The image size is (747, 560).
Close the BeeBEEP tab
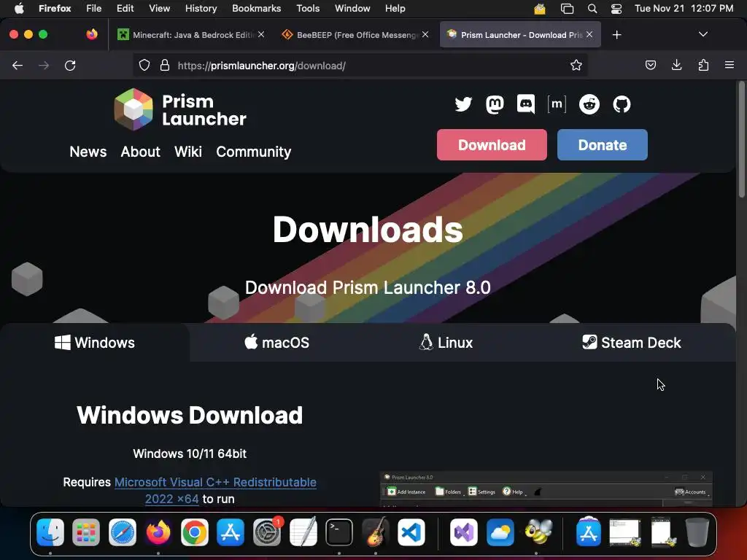coord(425,34)
